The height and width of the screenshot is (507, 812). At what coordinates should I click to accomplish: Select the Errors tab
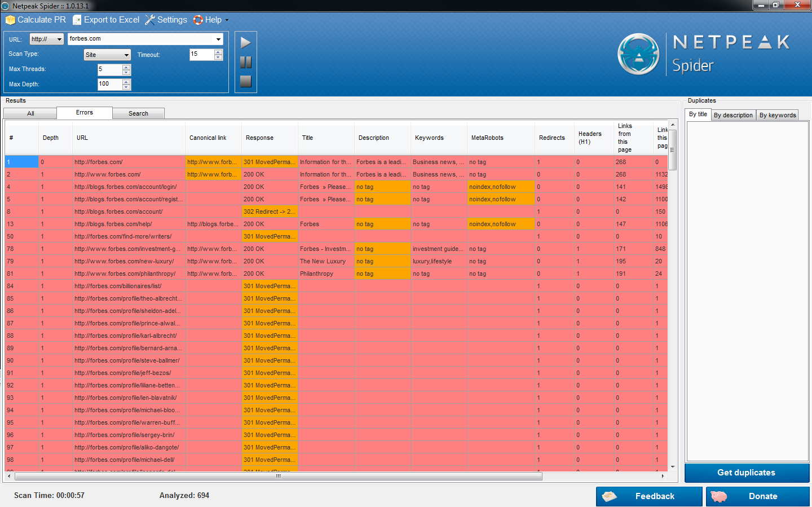click(85, 113)
